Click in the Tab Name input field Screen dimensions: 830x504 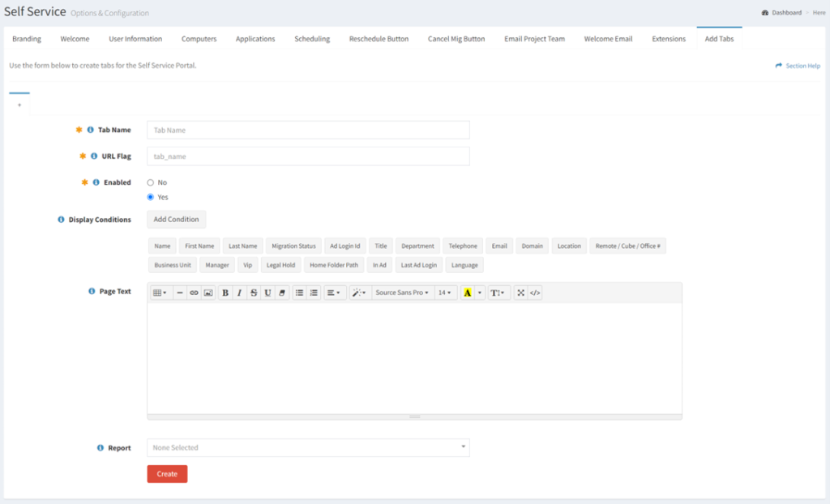[x=308, y=130]
